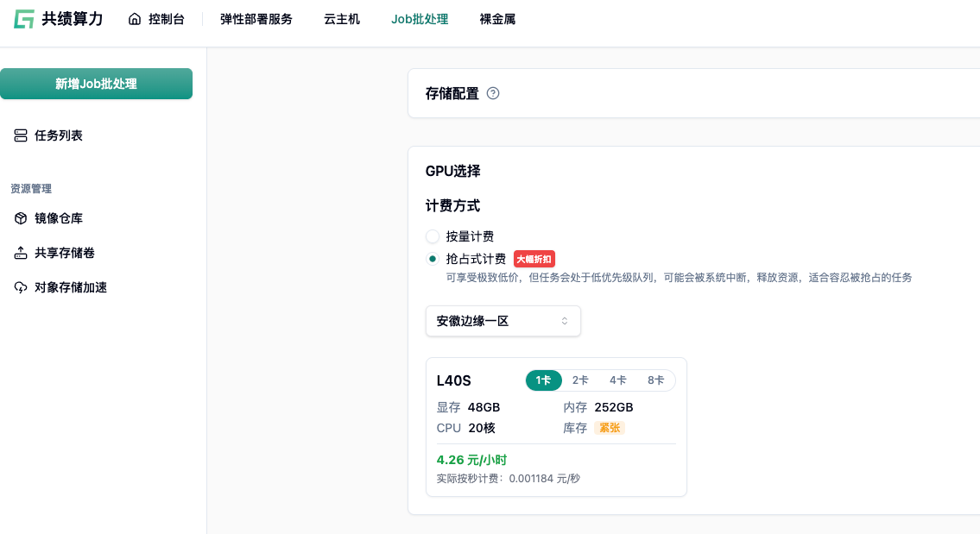Click the red 大幅折扣 badge
Viewport: 980px width, 534px height.
click(534, 259)
